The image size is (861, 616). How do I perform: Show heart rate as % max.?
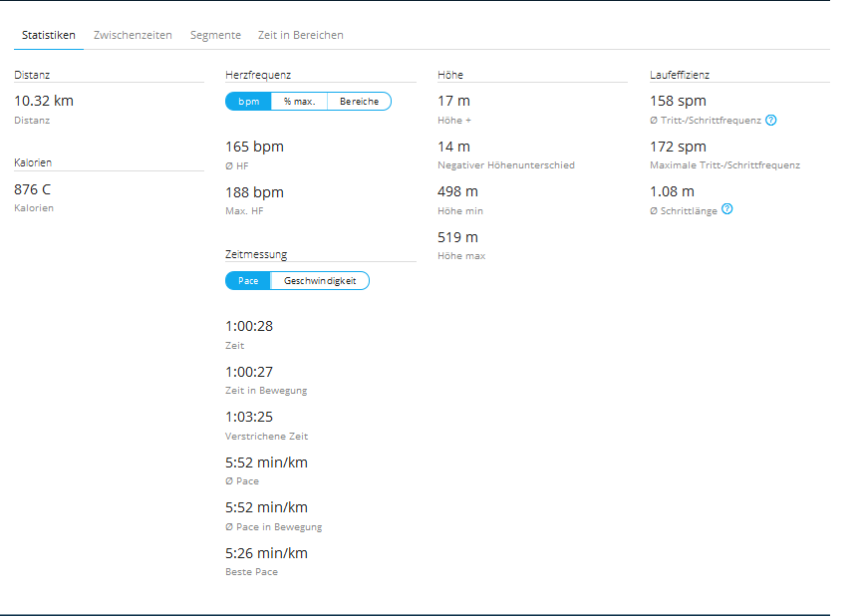pyautogui.click(x=299, y=102)
